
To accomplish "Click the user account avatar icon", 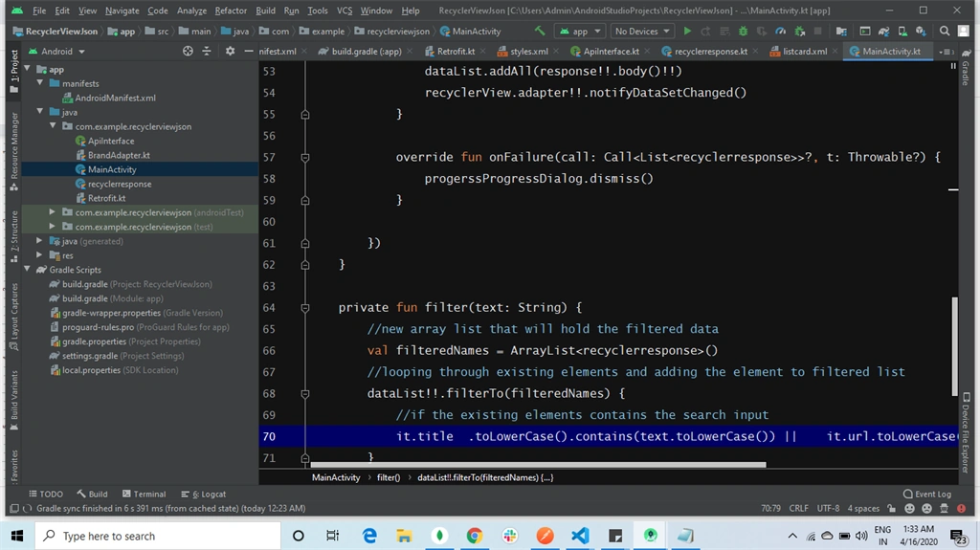I will pos(964,31).
